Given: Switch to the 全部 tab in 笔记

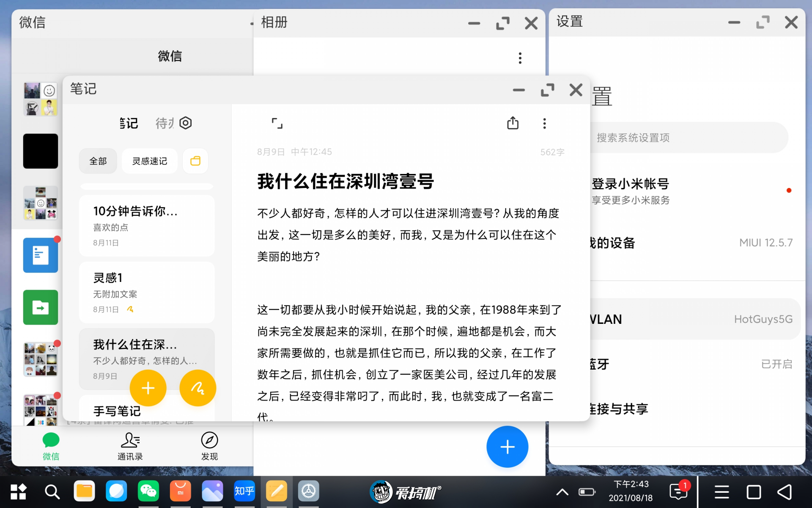Looking at the screenshot, I should 98,161.
